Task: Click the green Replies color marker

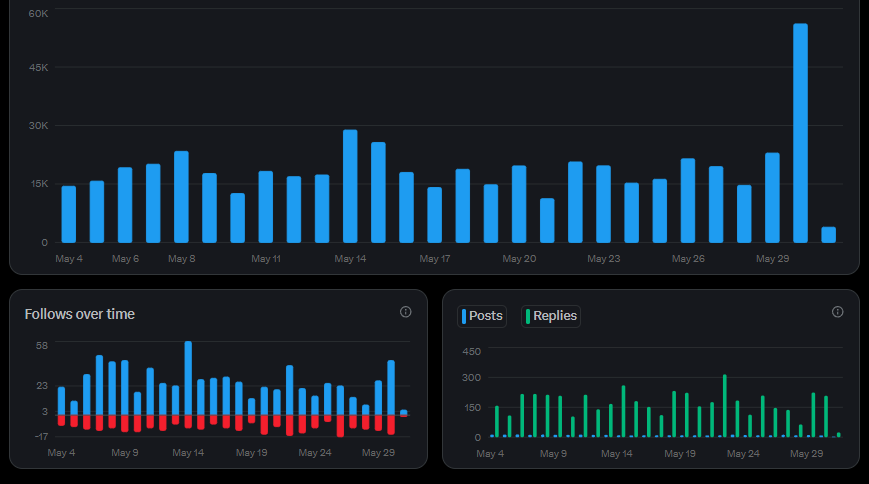Action: pyautogui.click(x=528, y=316)
